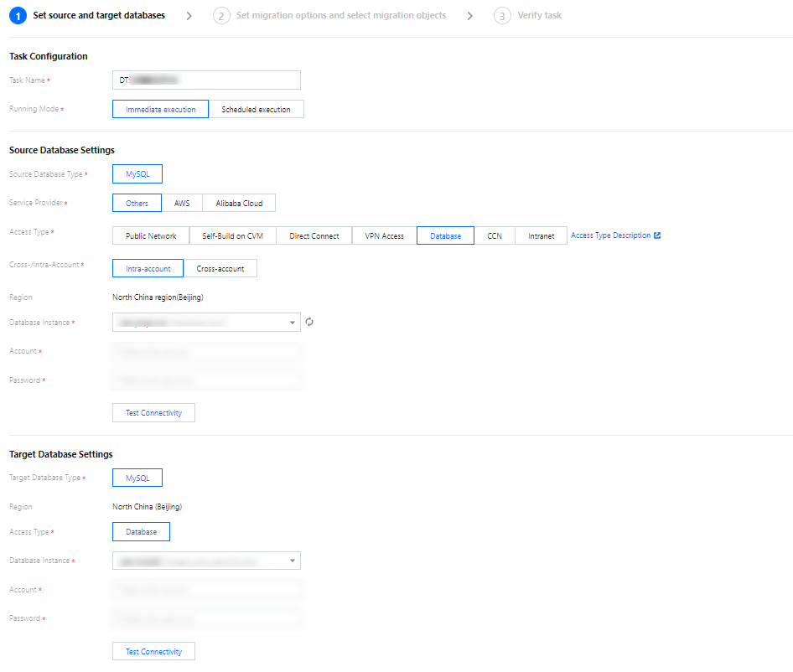Click step 1 circle icon

[18, 15]
